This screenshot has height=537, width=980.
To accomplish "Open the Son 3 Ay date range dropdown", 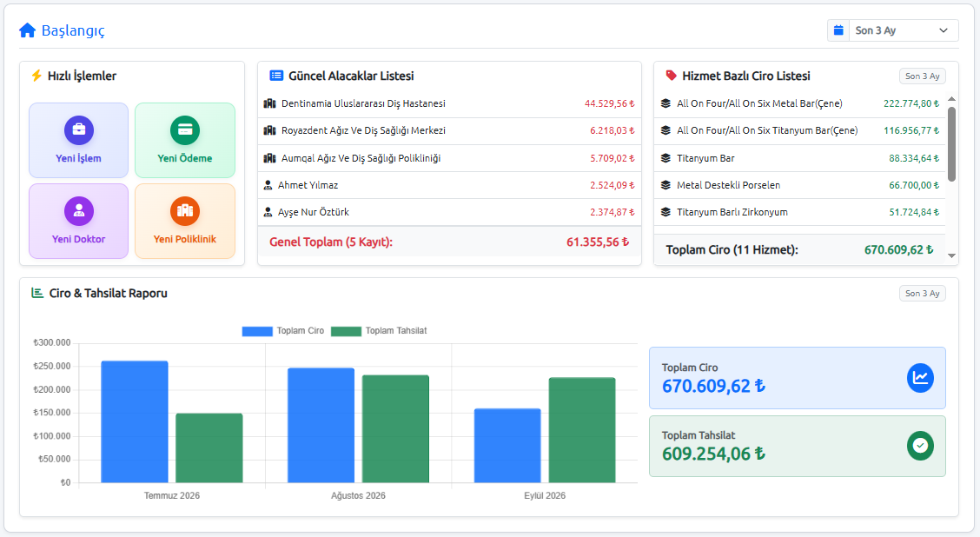I will click(904, 30).
